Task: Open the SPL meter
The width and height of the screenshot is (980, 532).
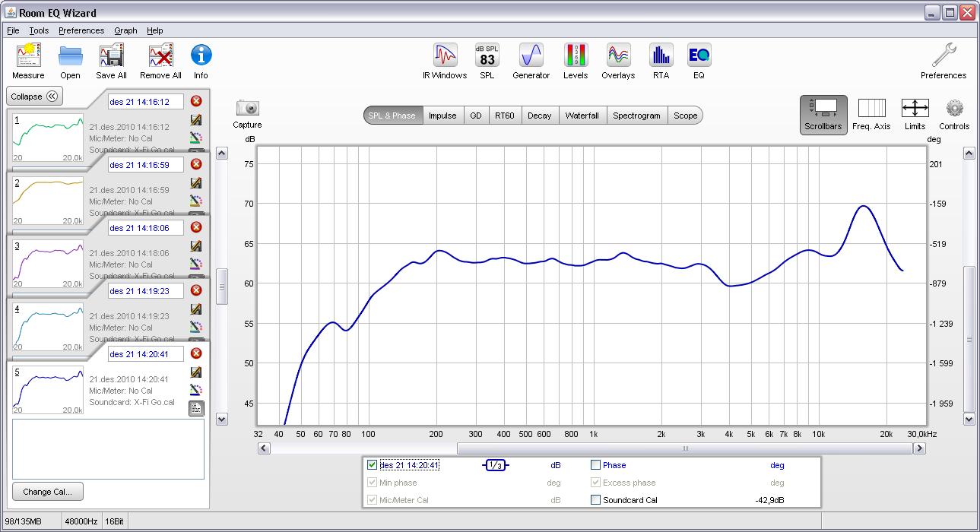Action: pos(487,57)
